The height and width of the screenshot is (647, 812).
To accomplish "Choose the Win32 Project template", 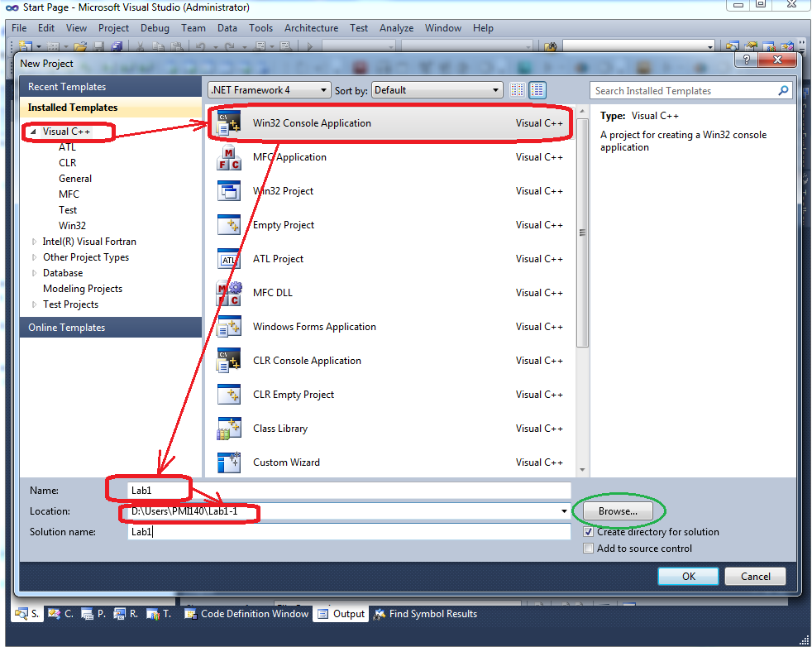I will click(390, 191).
